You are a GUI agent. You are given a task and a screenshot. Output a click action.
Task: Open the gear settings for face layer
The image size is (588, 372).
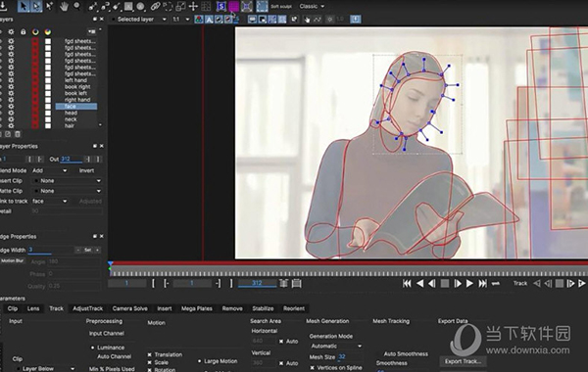[11, 107]
